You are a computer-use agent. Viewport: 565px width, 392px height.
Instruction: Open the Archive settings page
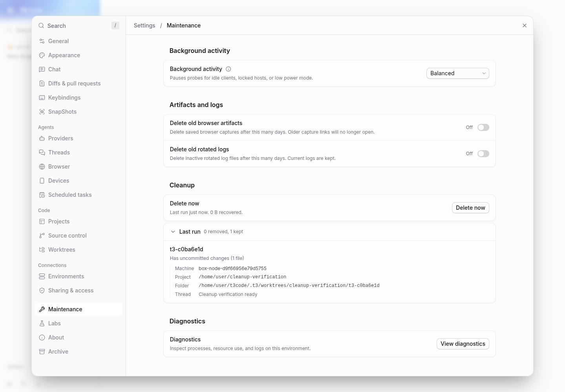coord(78,352)
